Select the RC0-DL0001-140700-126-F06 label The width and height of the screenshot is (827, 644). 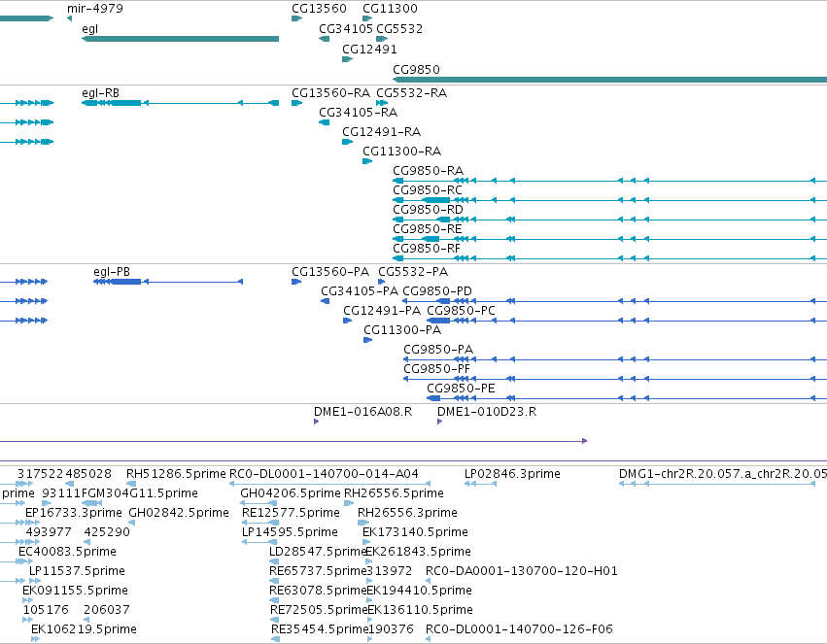point(520,629)
